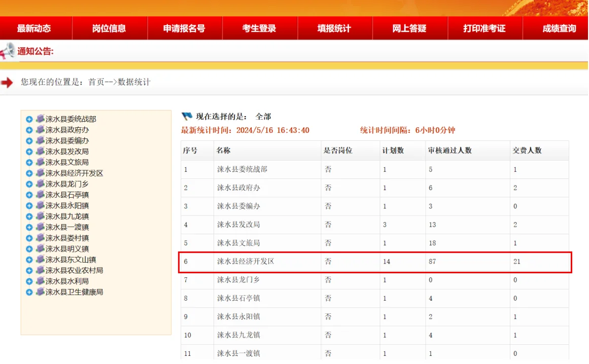589x364 pixels.
Task: Click the book icon beside 涞水县一渡镇
Action: click(40, 227)
